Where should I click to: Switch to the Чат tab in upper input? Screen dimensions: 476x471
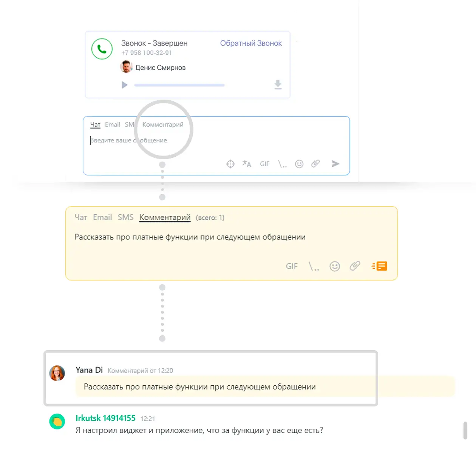95,125
